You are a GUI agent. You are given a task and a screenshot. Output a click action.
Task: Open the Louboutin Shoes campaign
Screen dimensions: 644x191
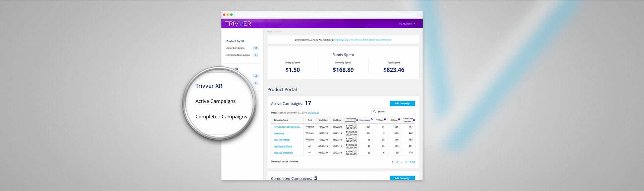point(282,146)
